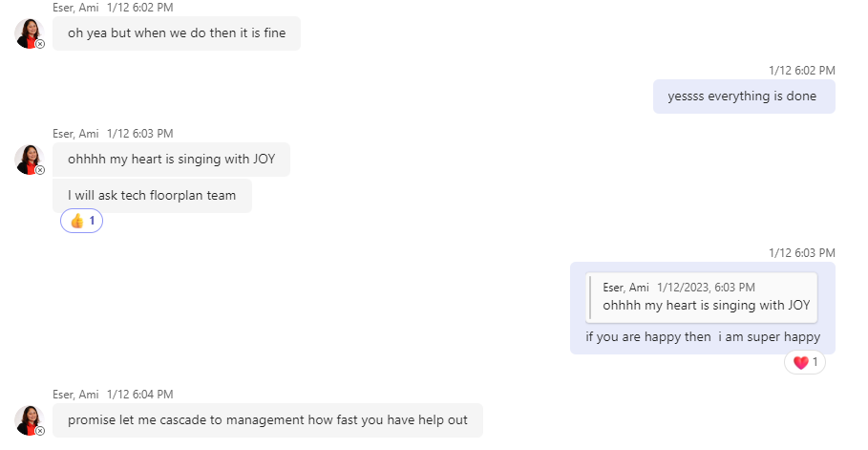Click the 1/12 6:03 PM timestamp above quoted reply

pyautogui.click(x=801, y=253)
